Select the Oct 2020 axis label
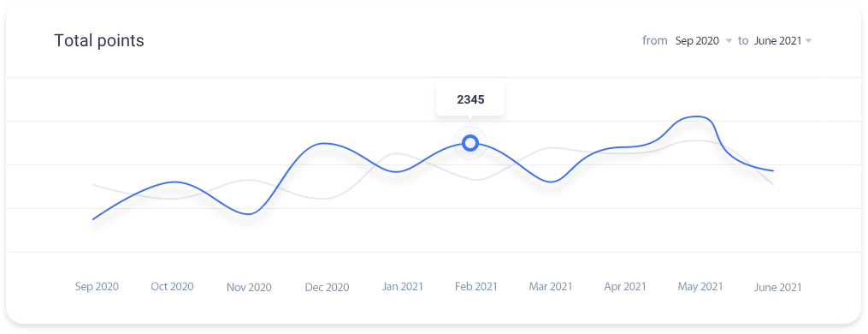This screenshot has width=868, height=334. 172,287
